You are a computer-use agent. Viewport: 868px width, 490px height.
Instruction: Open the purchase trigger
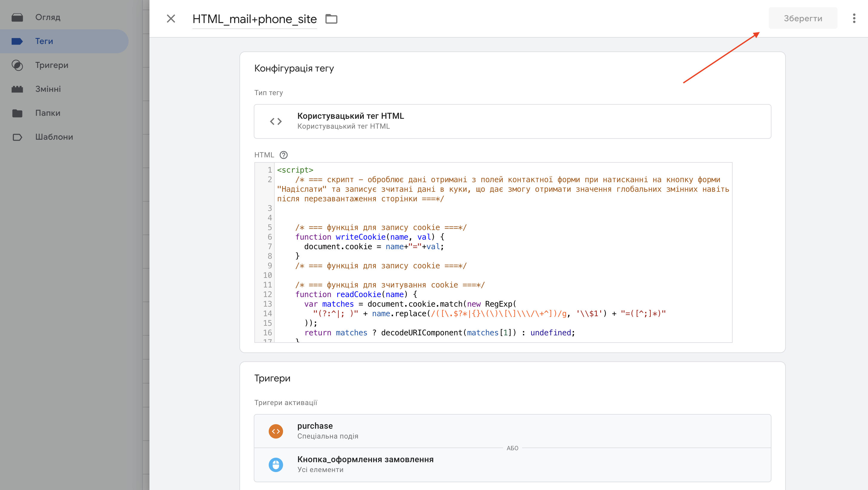(512, 431)
